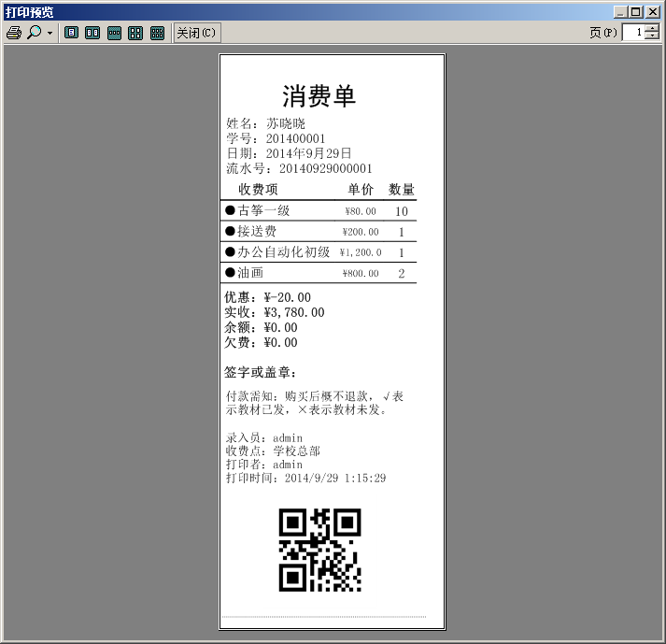666x644 pixels.
Task: Select the four-page layout icon
Action: pos(135,33)
